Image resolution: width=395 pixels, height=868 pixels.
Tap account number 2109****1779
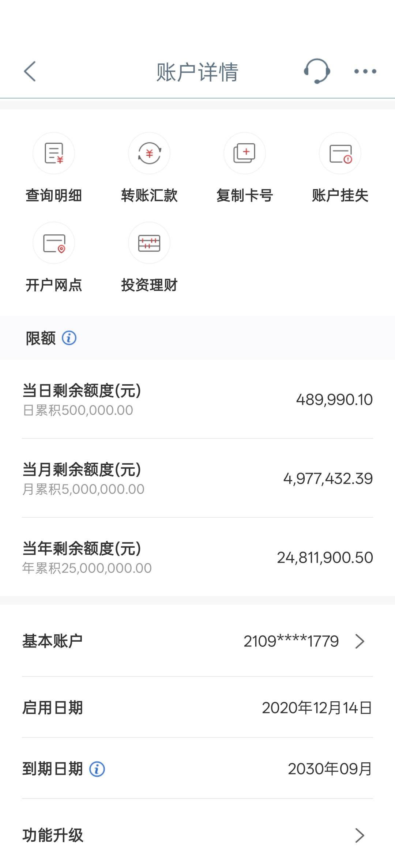[291, 641]
